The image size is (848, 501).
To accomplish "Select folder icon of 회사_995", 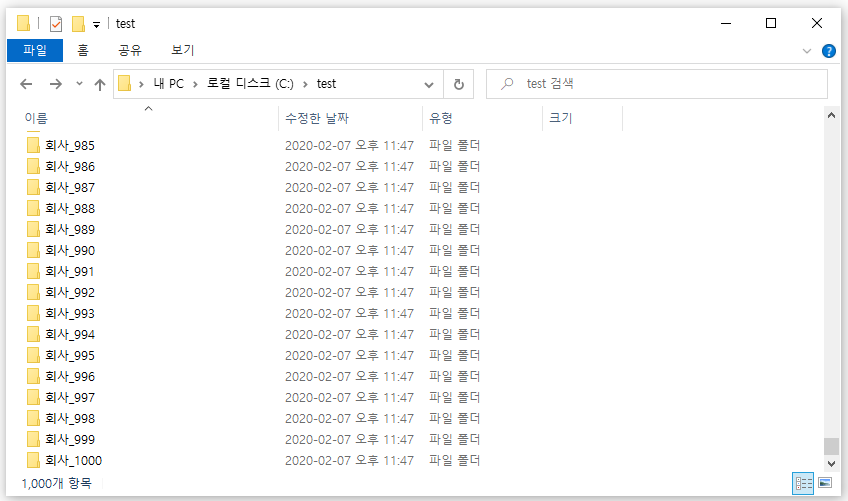I will [33, 355].
